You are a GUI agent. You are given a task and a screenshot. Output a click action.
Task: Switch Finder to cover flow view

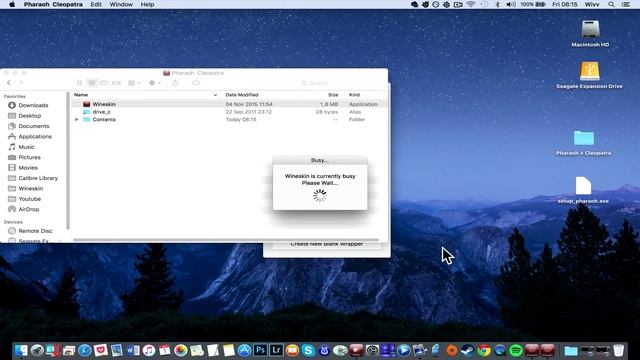(116, 83)
